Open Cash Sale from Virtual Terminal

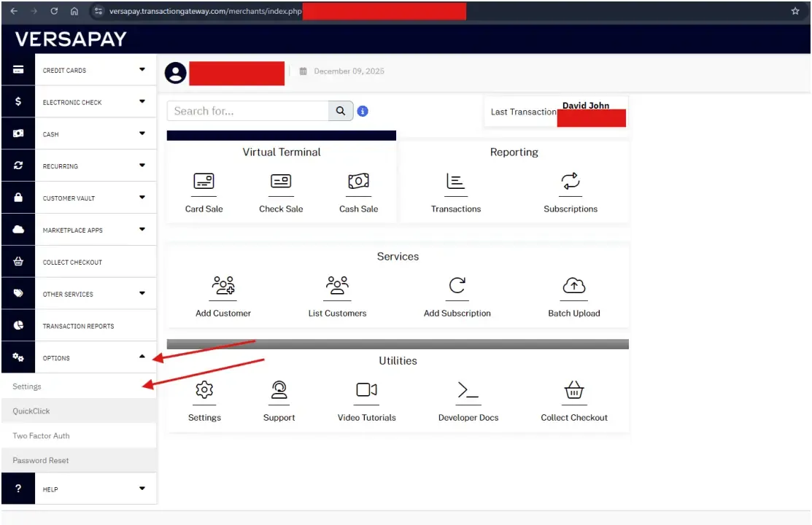pos(358,182)
